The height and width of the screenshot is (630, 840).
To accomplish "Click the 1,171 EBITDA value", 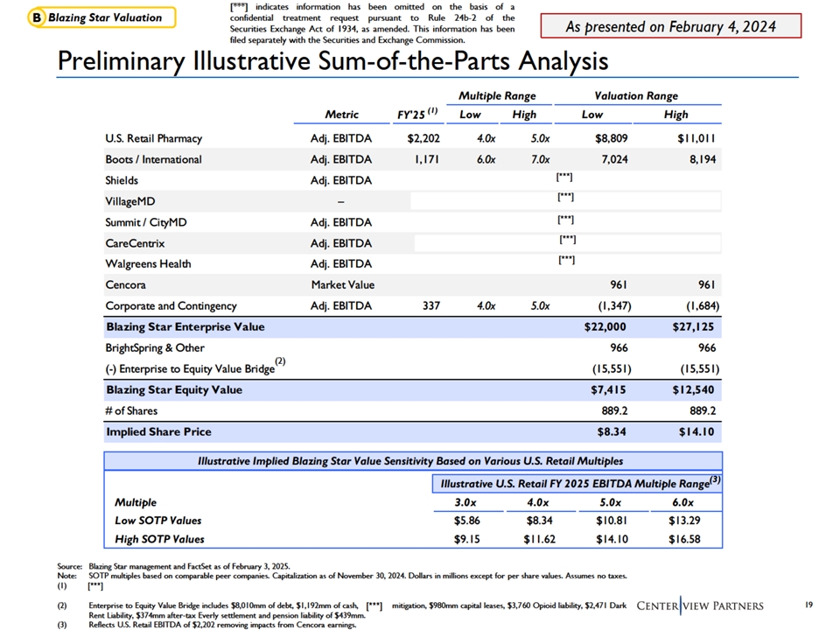I will click(x=427, y=159).
